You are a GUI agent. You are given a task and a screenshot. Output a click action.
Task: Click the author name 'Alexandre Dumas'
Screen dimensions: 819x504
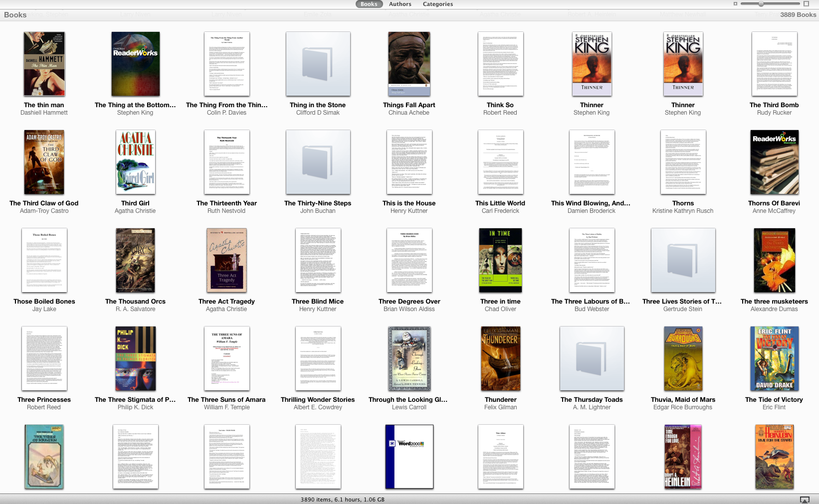pyautogui.click(x=774, y=309)
